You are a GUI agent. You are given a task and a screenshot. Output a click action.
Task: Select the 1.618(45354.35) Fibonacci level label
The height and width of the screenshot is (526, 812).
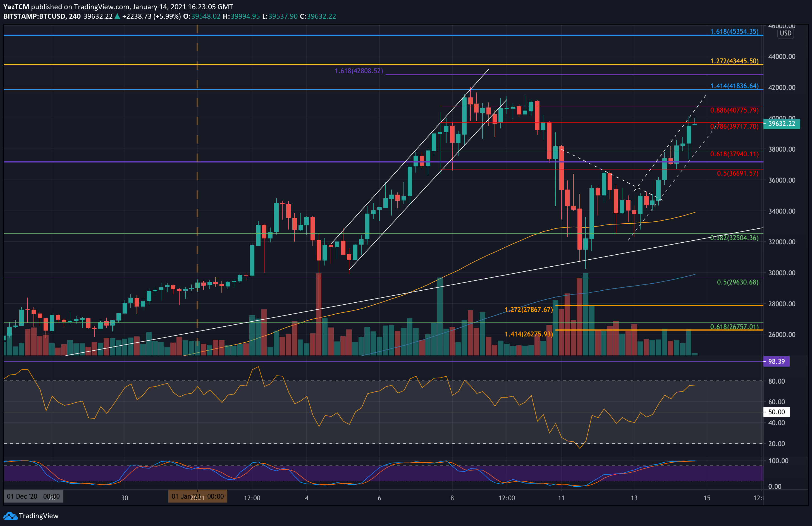[734, 31]
